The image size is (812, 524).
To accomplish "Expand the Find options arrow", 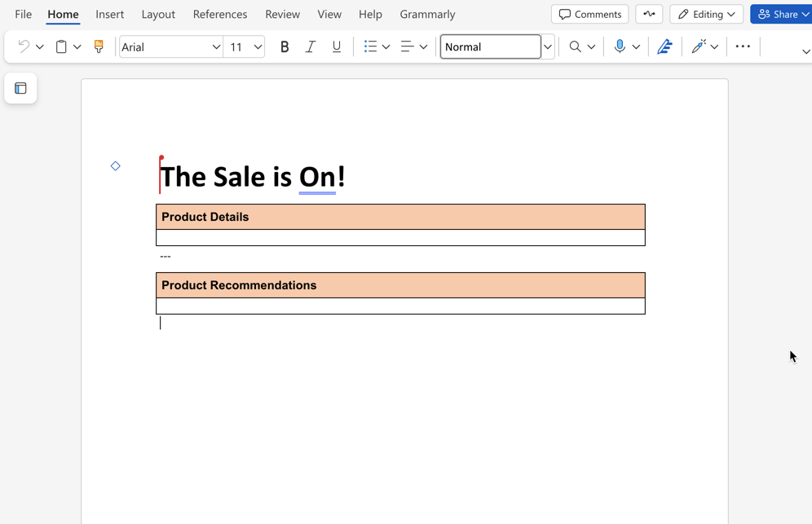I will [x=591, y=47].
